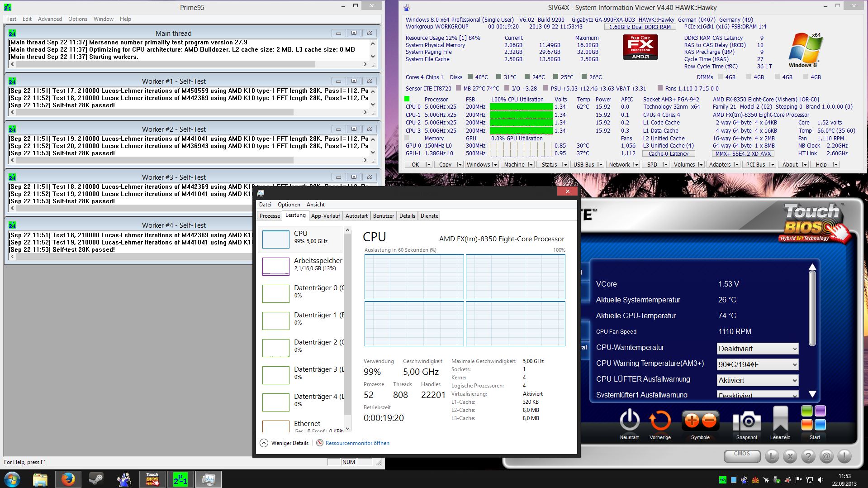
Task: Click the OK button in SIV
Action: tap(415, 164)
